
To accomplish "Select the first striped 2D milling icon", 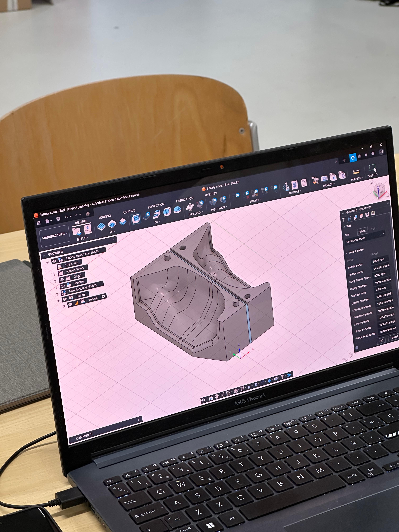I will click(x=101, y=226).
